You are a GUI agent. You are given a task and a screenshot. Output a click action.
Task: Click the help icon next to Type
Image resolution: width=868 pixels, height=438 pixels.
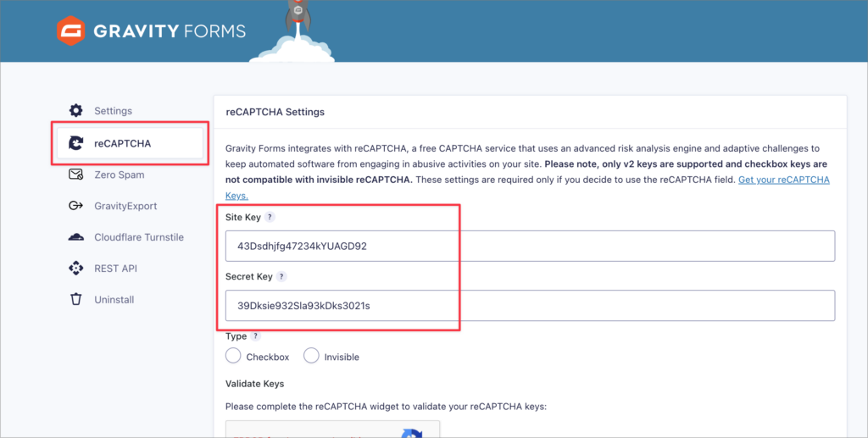point(255,336)
